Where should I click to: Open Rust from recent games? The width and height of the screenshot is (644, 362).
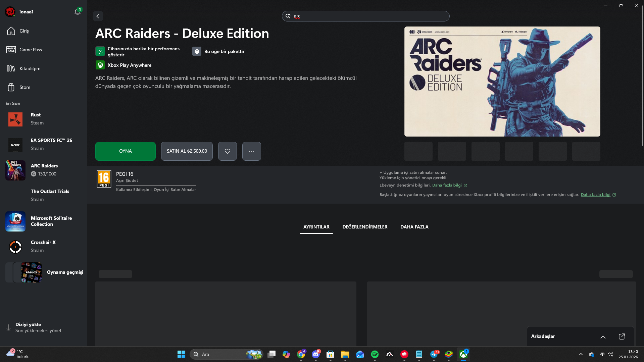(44, 119)
